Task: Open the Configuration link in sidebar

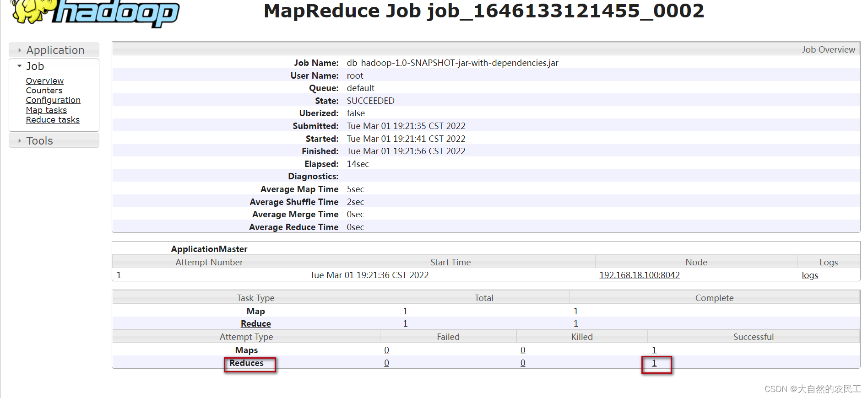Action: pyautogui.click(x=53, y=100)
